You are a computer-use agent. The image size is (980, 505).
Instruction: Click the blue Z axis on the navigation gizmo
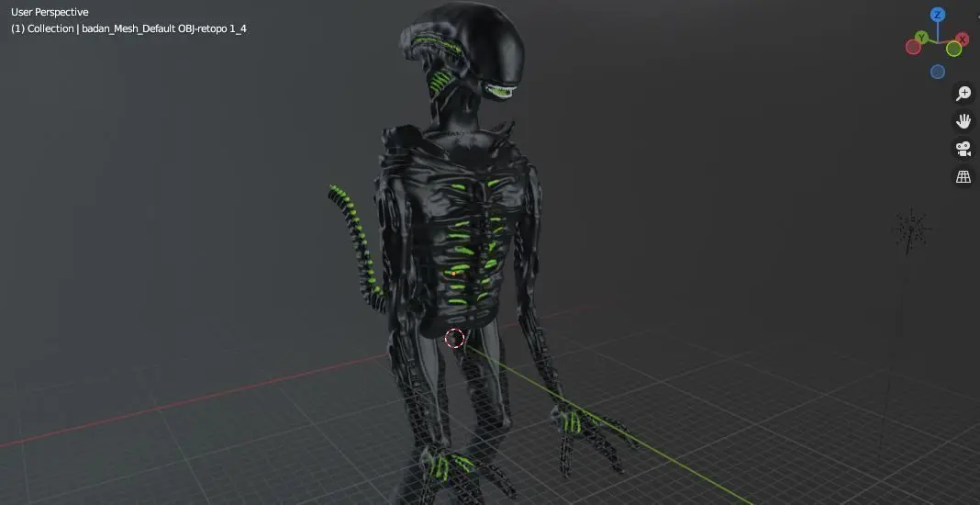coord(937,15)
